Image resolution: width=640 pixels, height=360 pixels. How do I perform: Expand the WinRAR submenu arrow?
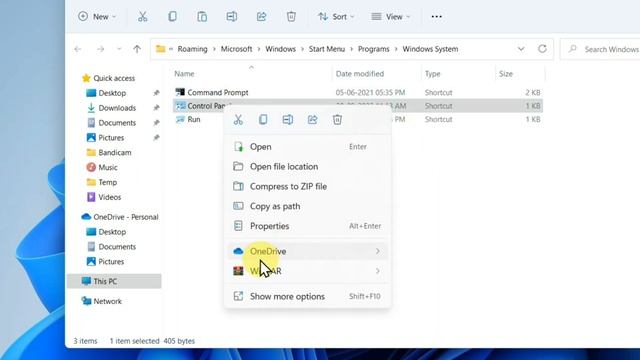point(378,271)
